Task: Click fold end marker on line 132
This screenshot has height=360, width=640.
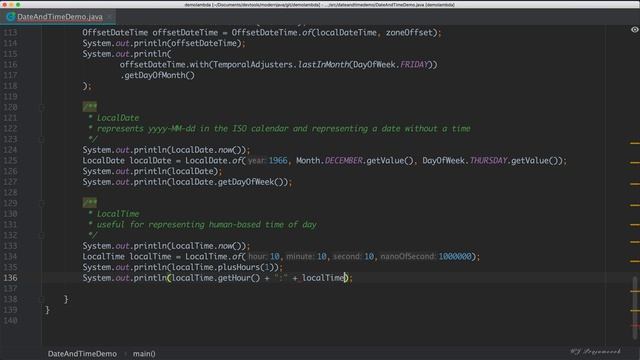Action: coord(42,235)
